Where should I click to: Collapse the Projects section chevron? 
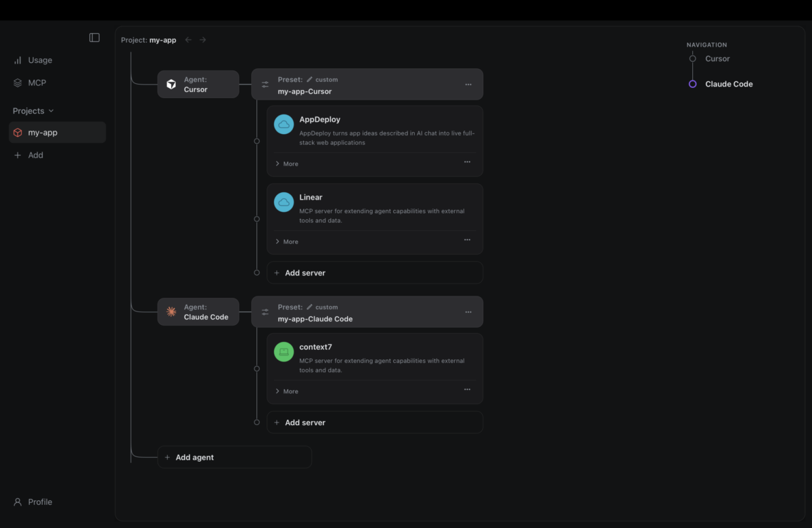(x=51, y=111)
